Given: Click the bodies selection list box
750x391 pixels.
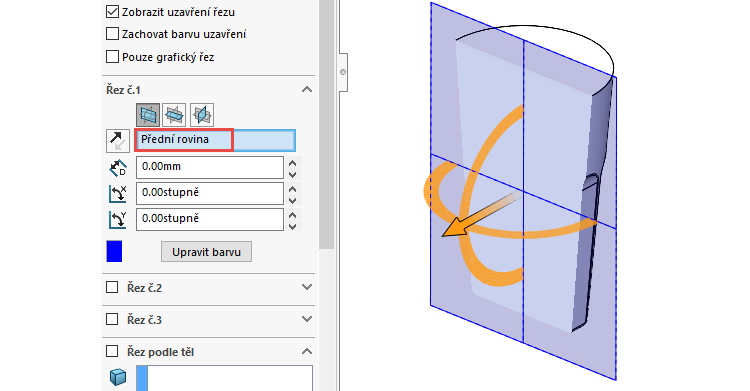Looking at the screenshot, I should [x=224, y=378].
